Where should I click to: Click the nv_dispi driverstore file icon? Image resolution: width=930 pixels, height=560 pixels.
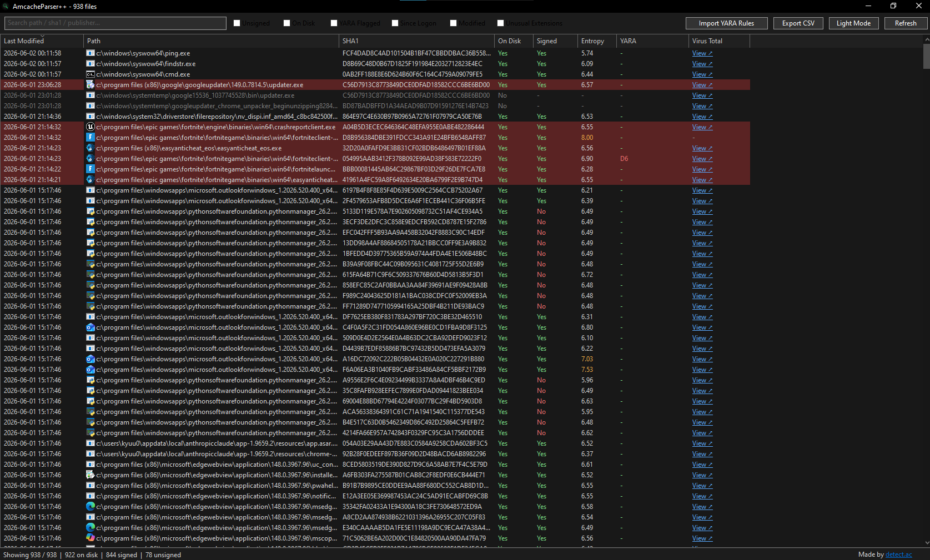point(90,117)
